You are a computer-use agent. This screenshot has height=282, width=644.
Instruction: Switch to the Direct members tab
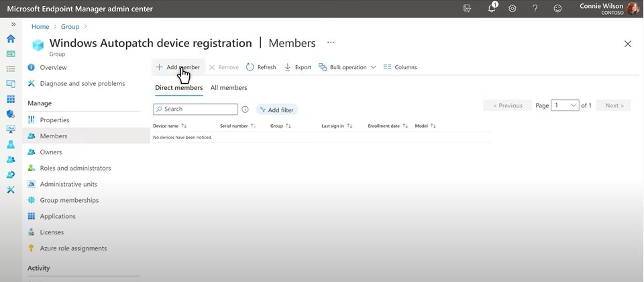click(x=178, y=87)
